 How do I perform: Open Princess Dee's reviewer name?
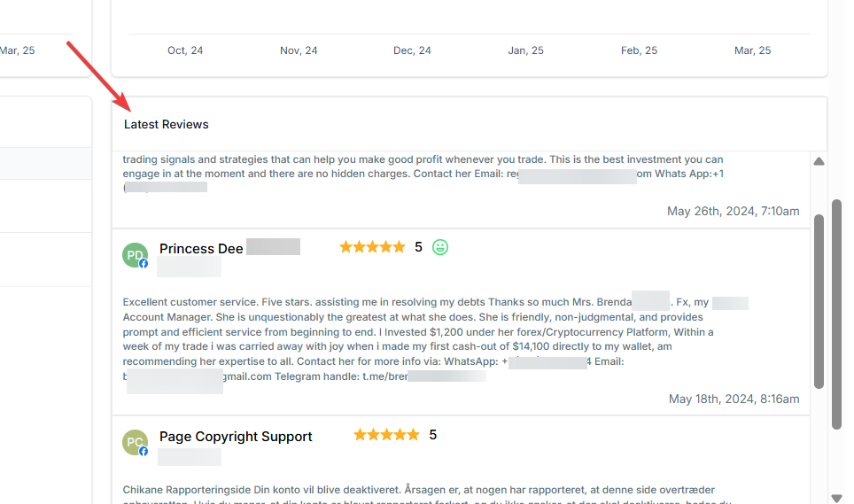click(x=201, y=249)
